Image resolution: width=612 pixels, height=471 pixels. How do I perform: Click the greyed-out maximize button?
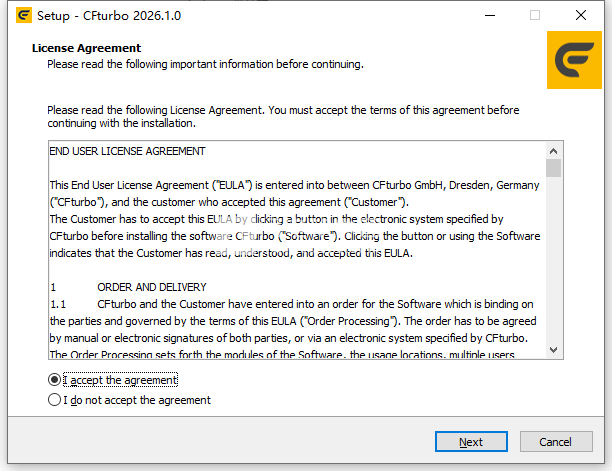[534, 16]
